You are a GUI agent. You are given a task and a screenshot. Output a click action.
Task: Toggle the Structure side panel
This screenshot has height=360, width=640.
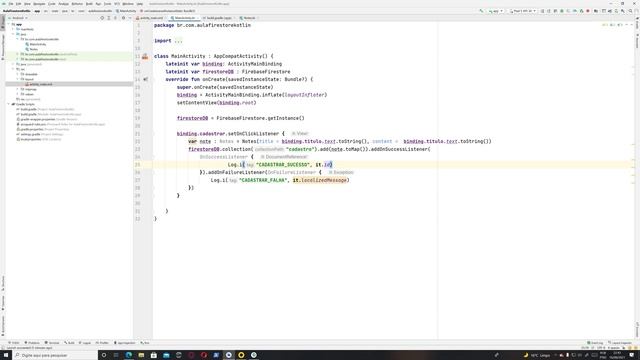point(3,283)
